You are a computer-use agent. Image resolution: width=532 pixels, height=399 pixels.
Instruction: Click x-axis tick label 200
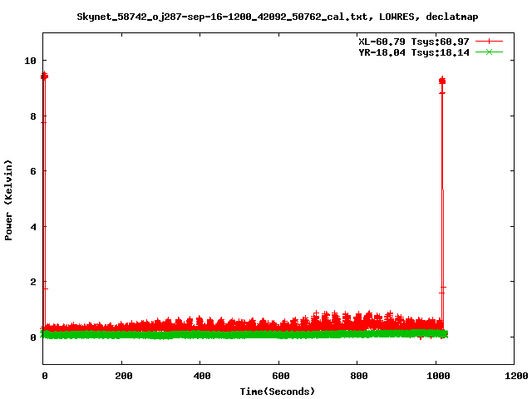(124, 376)
